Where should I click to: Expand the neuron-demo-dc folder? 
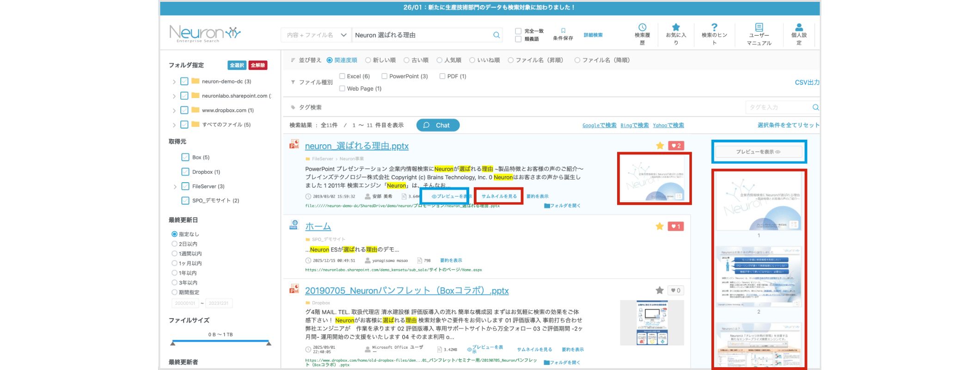[x=174, y=82]
